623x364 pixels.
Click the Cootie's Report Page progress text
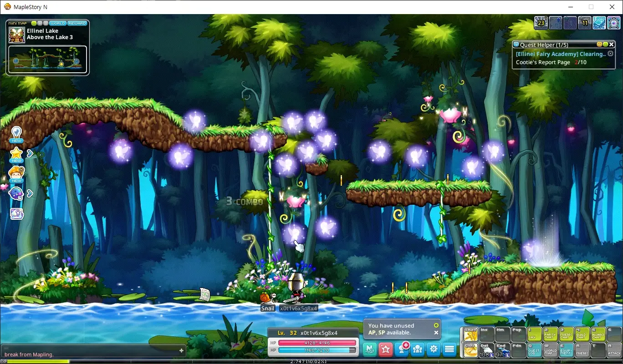tap(551, 62)
